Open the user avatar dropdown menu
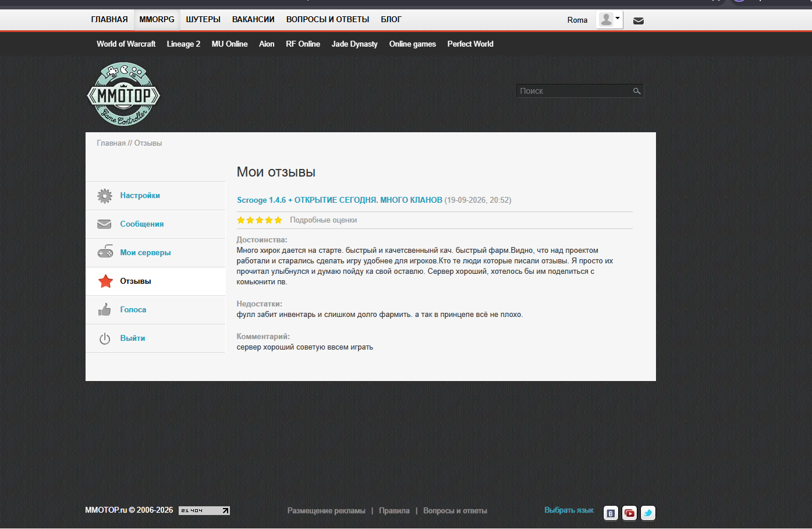 click(609, 20)
